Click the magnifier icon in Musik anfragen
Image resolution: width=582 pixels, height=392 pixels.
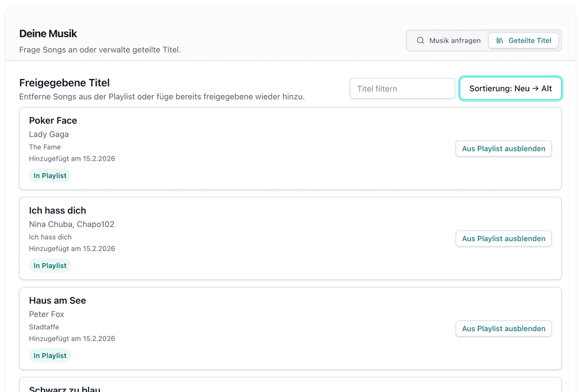[420, 40]
